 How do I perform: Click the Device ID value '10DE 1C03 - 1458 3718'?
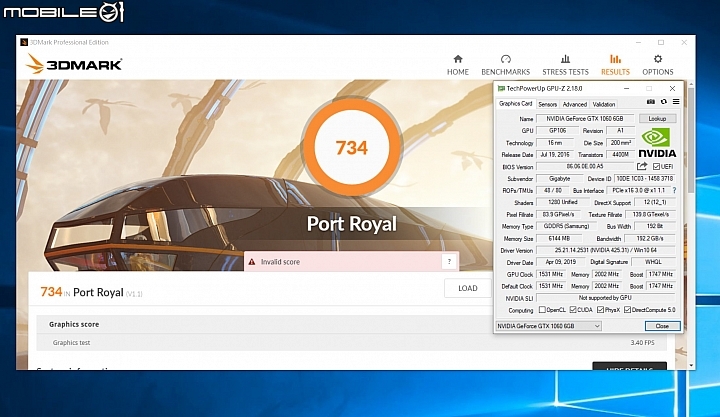pos(645,178)
